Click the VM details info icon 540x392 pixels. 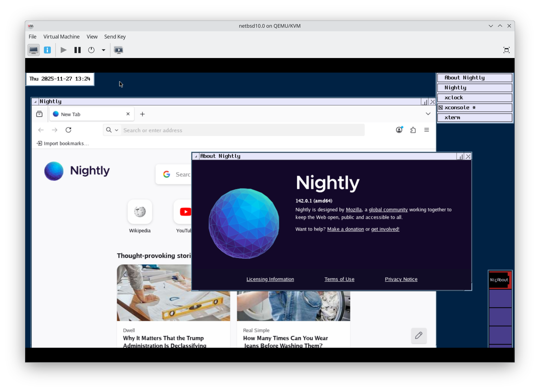[x=47, y=50]
